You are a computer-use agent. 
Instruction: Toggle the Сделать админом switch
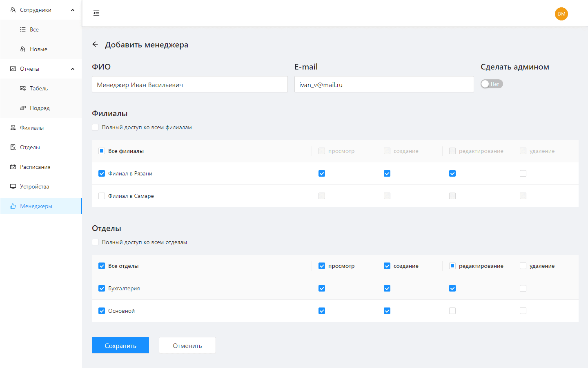(x=492, y=84)
